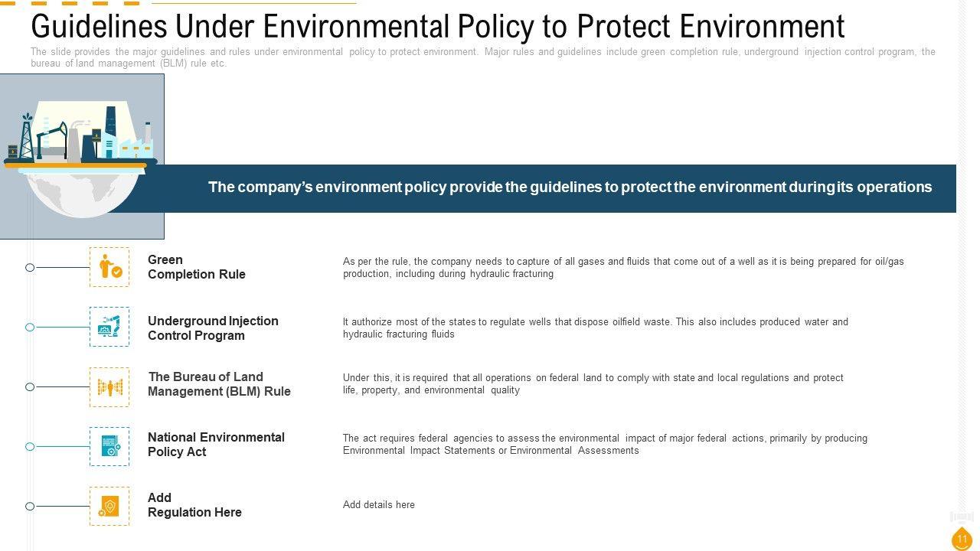Screen dimensions: 980x551
Task: Click the bullet circle beside Add Regulation Here
Action: coord(30,507)
